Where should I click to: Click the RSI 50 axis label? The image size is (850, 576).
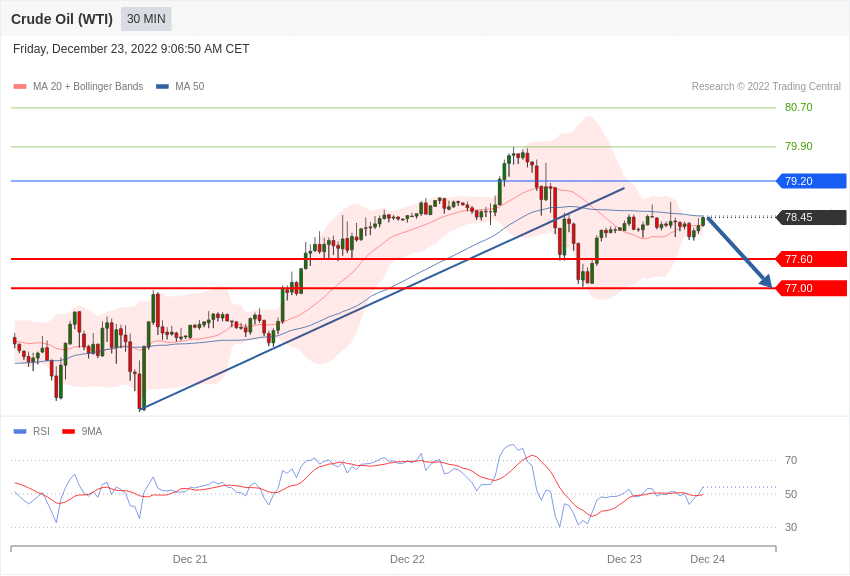[x=791, y=494]
